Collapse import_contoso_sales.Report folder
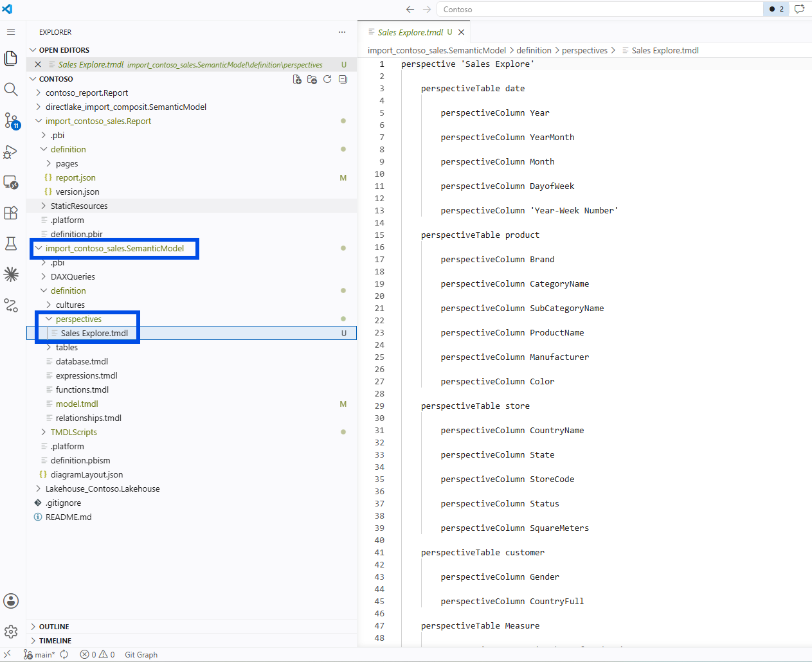The image size is (812, 662). click(x=98, y=121)
